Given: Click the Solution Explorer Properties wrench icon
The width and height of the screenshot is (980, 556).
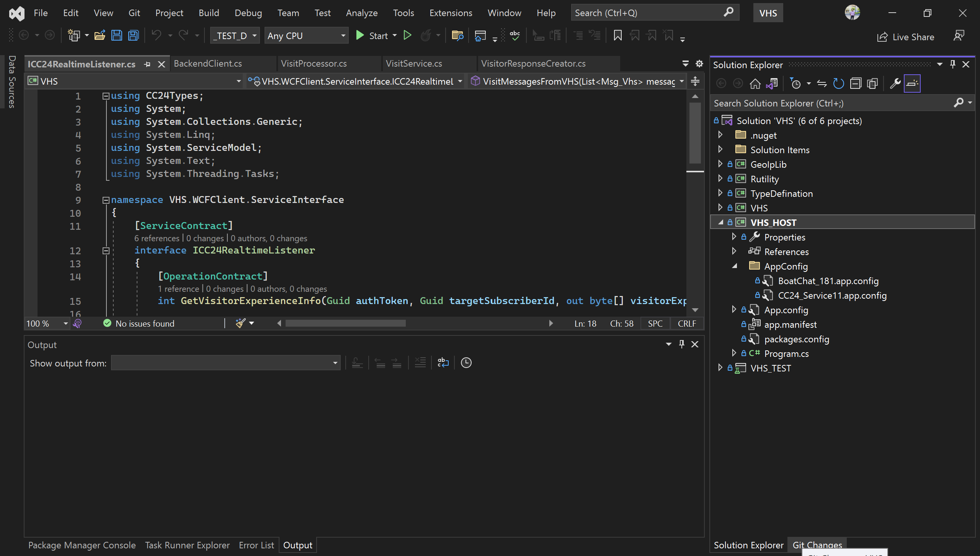Looking at the screenshot, I should [895, 83].
